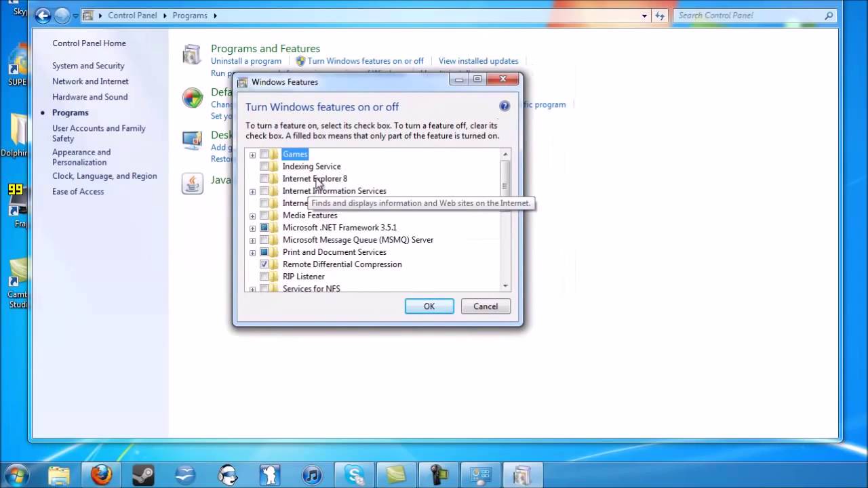Switch to Windows Features taskbar button
Screen dimensions: 868x488
click(522, 474)
